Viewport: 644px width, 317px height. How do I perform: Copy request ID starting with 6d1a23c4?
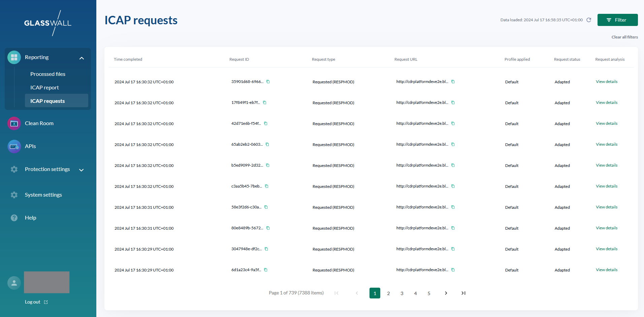(266, 270)
